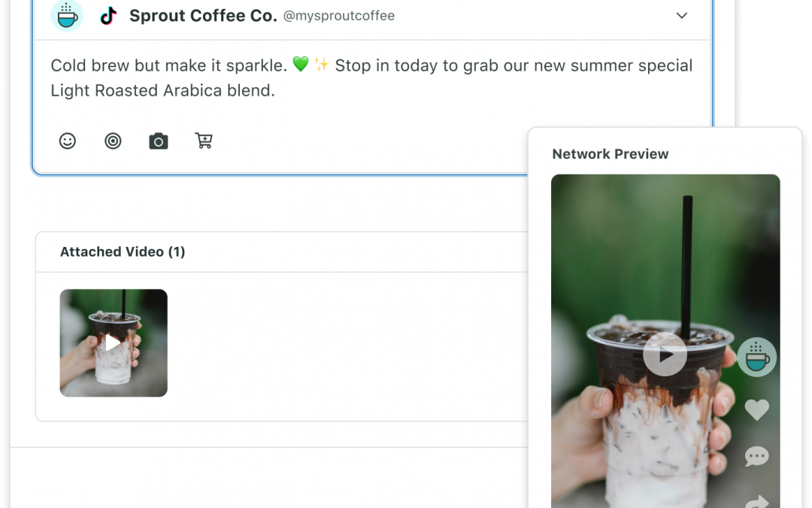Click the round profile avatar on preview video

coord(756,357)
